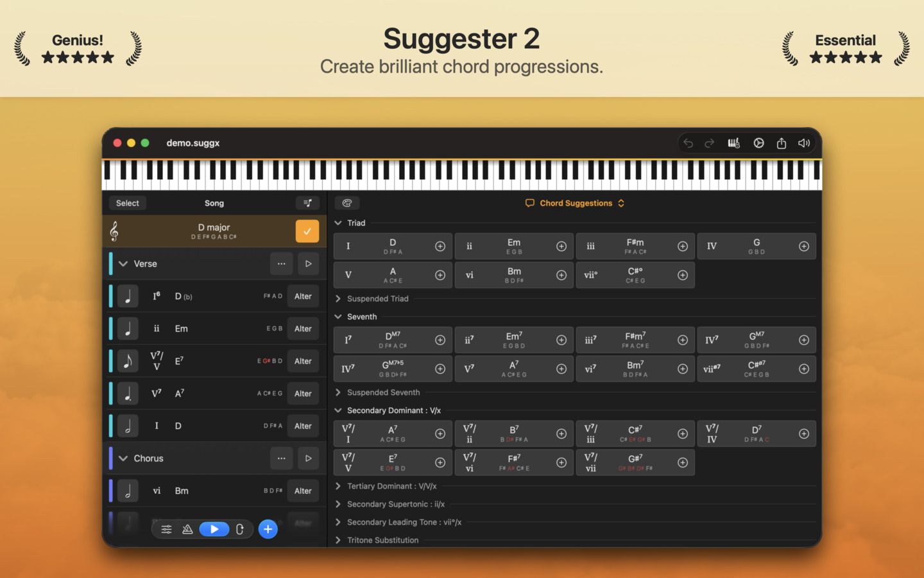Select the D7 V7/IV chord card
The image size is (924, 578).
click(757, 434)
